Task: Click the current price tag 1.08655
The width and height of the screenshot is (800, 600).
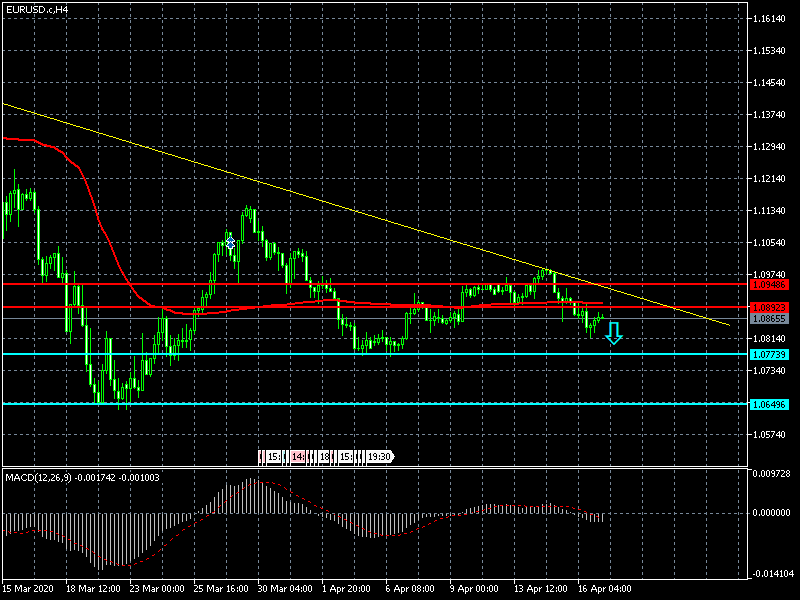Action: click(772, 318)
